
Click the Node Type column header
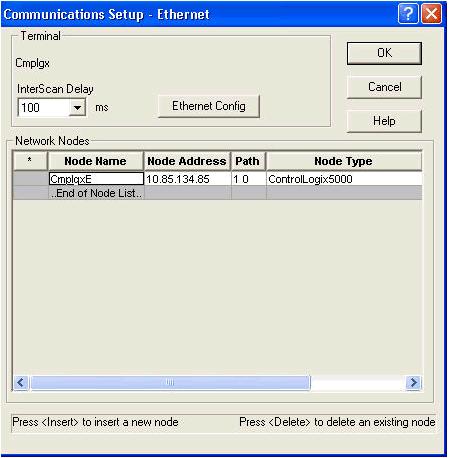pyautogui.click(x=344, y=161)
